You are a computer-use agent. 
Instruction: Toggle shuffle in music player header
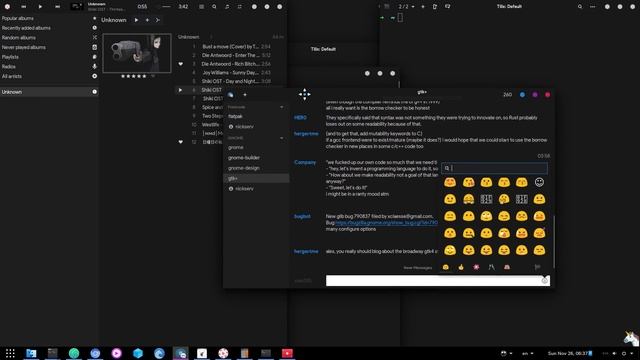pyautogui.click(x=240, y=7)
